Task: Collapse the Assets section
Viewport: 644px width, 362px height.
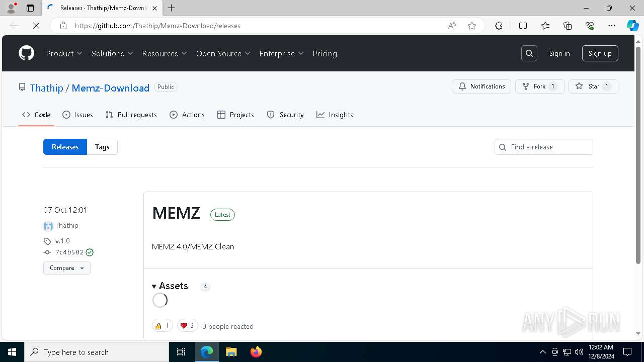Action: point(170,286)
